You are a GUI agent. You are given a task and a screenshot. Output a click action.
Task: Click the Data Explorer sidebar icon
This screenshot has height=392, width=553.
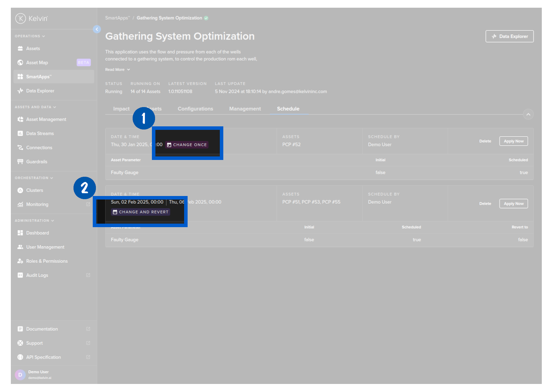pyautogui.click(x=20, y=91)
